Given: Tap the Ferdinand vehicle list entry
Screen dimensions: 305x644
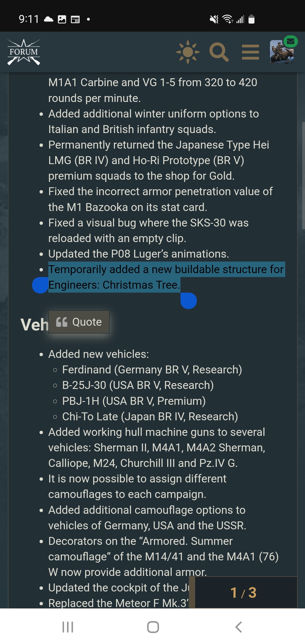Looking at the screenshot, I should pyautogui.click(x=152, y=370).
